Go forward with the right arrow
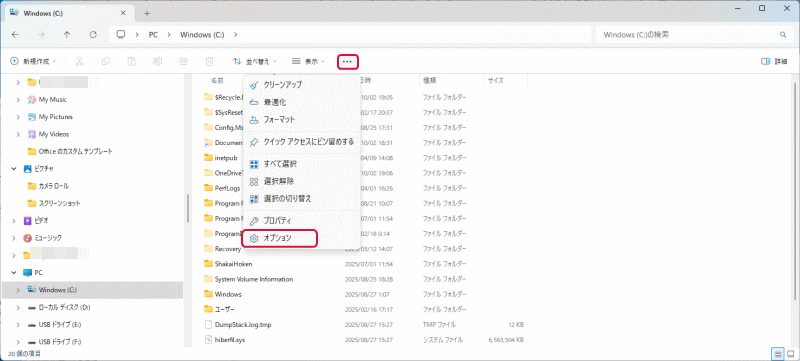The height and width of the screenshot is (361, 800). (41, 35)
